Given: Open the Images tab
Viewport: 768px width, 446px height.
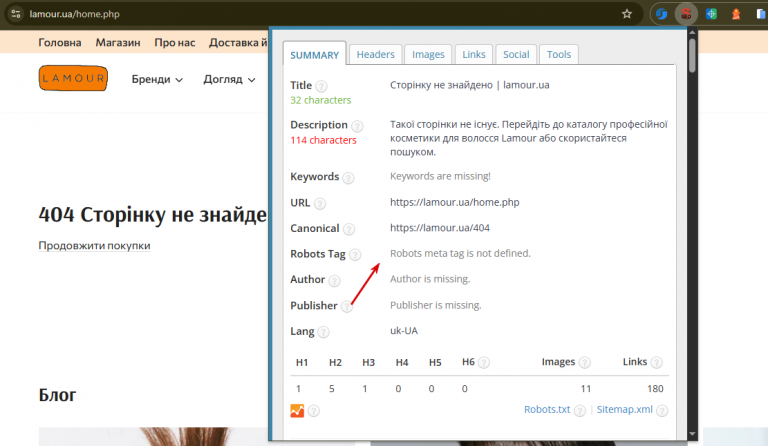Looking at the screenshot, I should (x=428, y=54).
